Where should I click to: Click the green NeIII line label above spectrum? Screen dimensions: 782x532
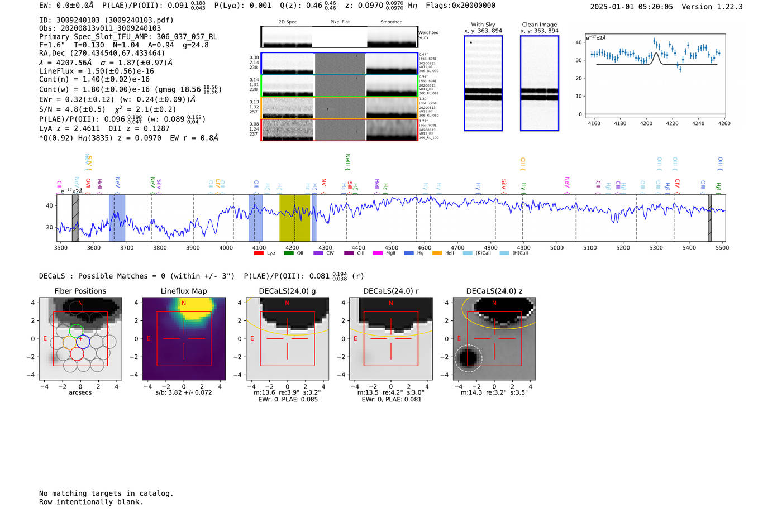click(x=347, y=162)
